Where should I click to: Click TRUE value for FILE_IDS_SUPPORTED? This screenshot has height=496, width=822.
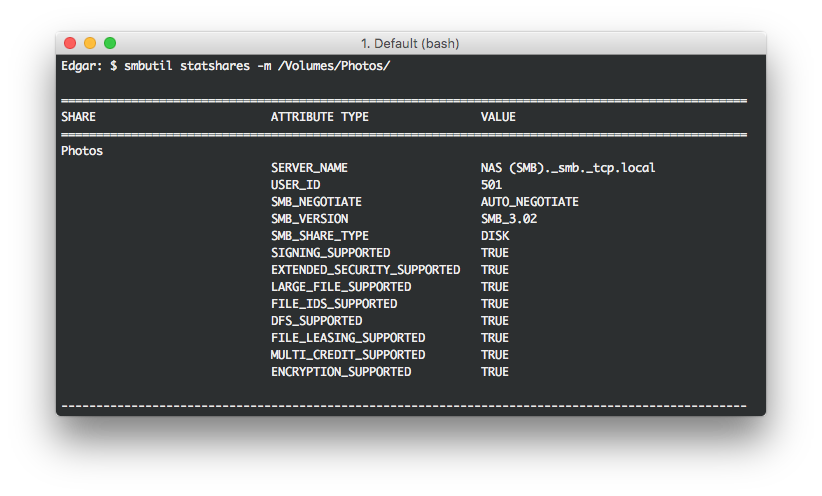pyautogui.click(x=495, y=304)
